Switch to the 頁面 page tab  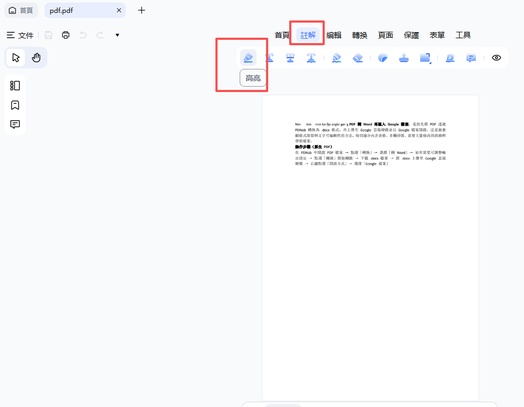pos(385,35)
